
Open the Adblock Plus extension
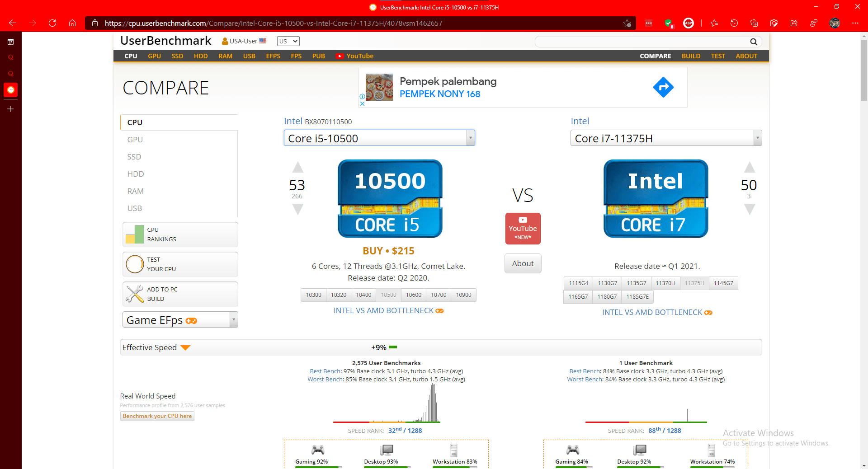[689, 23]
